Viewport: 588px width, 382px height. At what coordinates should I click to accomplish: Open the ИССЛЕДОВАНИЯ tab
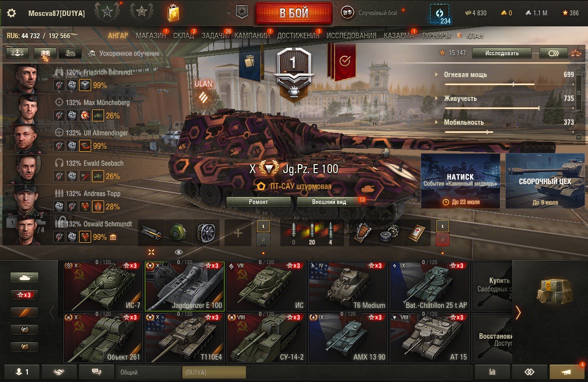[352, 36]
